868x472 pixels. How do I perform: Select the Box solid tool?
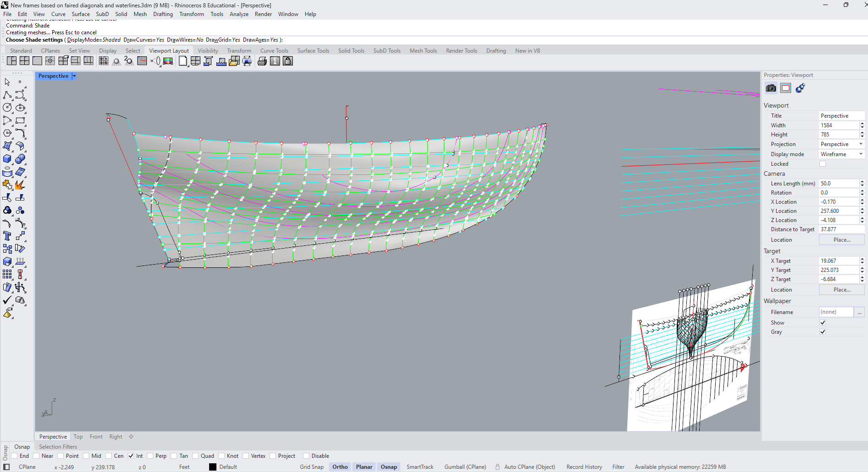point(7,159)
